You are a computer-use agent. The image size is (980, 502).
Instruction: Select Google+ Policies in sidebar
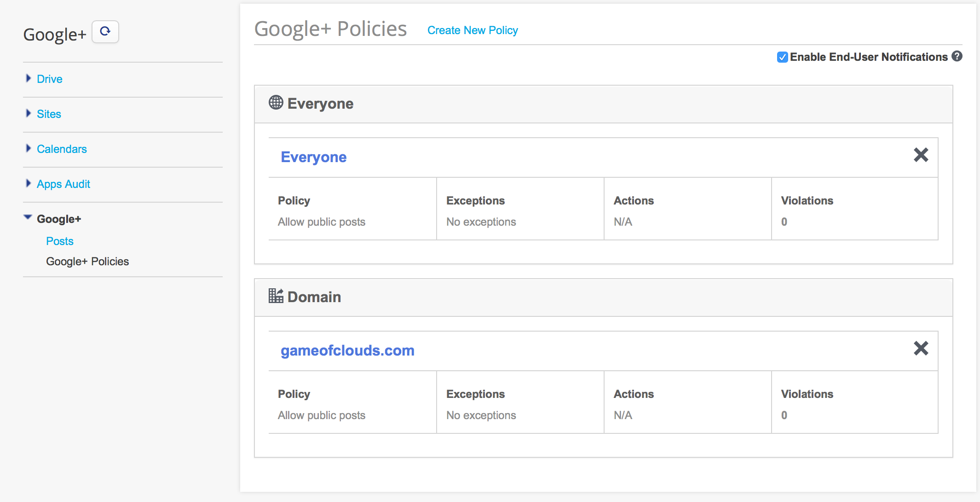point(87,262)
